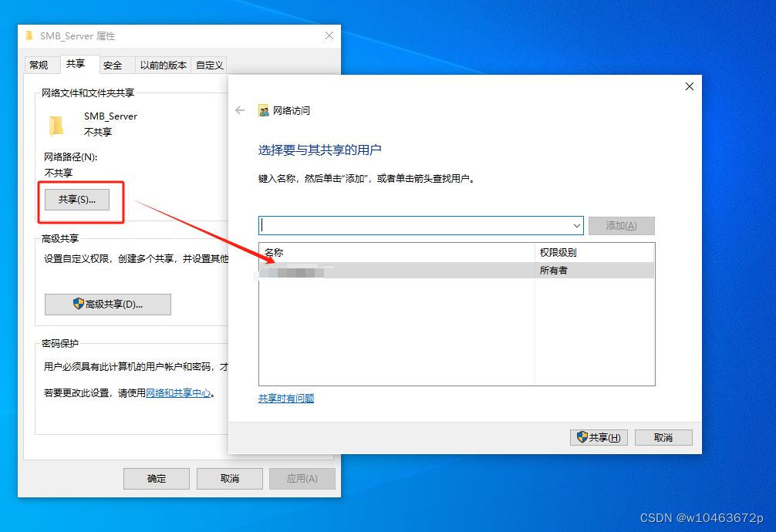
Task: Cancel the Network Access dialog with 取消
Action: [x=663, y=437]
